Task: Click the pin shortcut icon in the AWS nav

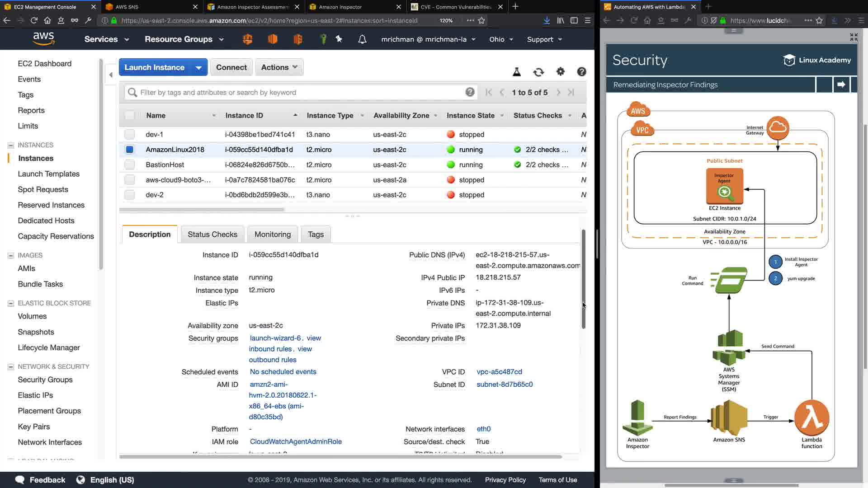Action: pyautogui.click(x=339, y=39)
